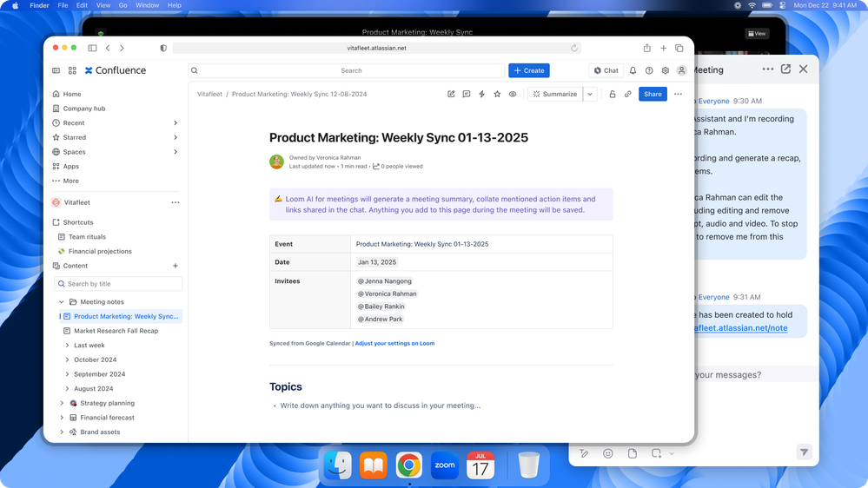868x488 pixels.
Task: Open the Chat button
Action: click(x=606, y=70)
